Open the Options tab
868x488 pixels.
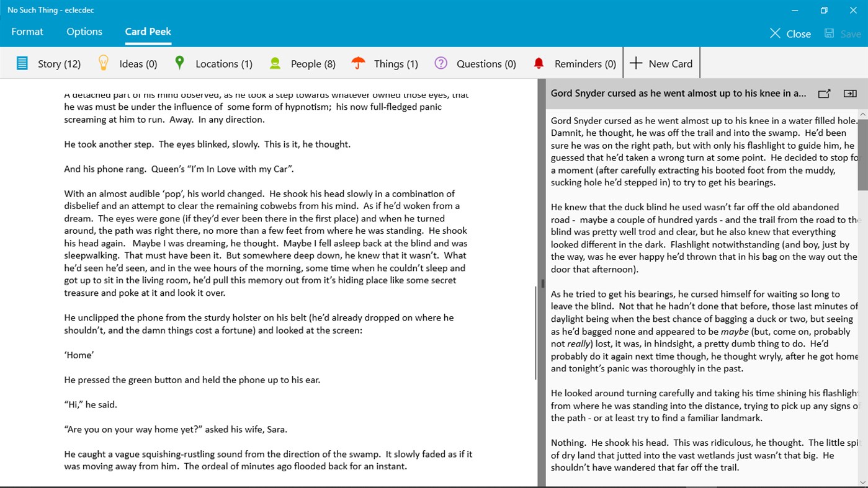click(84, 32)
